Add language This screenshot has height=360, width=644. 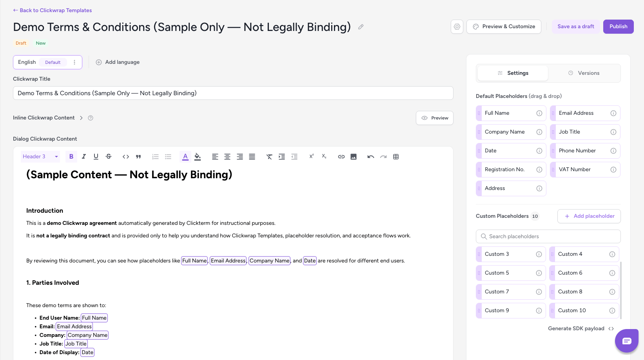click(x=118, y=62)
